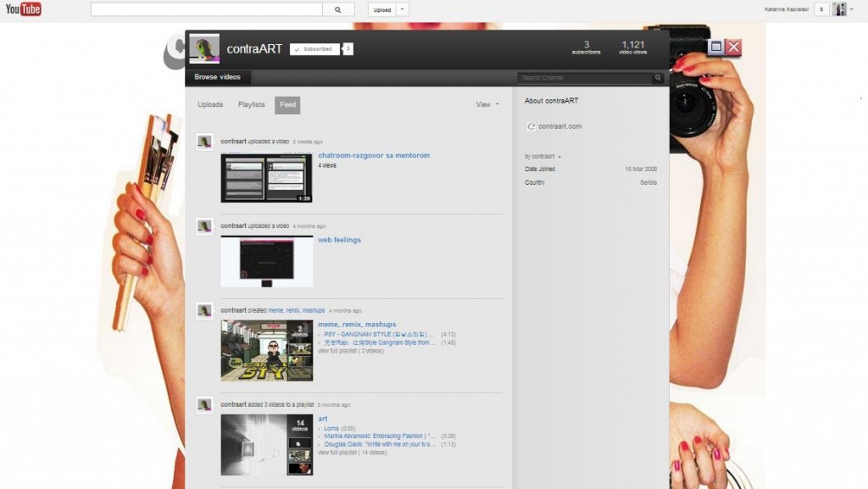The height and width of the screenshot is (489, 868).
Task: Click the 1,121 video views counter
Action: [x=632, y=47]
